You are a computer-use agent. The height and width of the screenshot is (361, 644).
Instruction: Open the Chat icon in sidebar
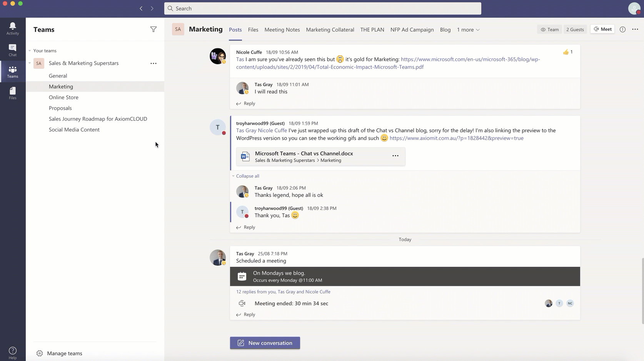coord(13,50)
